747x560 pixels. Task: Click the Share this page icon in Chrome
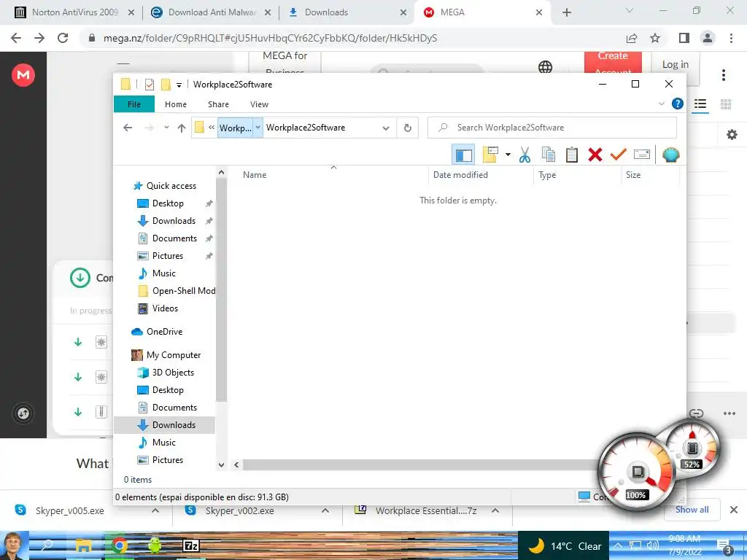632,38
